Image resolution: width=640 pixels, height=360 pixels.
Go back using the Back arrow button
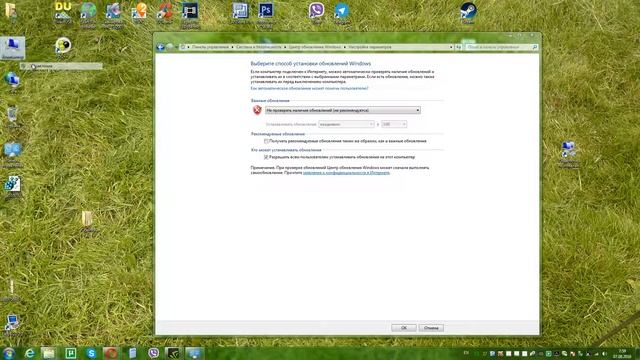[160, 47]
